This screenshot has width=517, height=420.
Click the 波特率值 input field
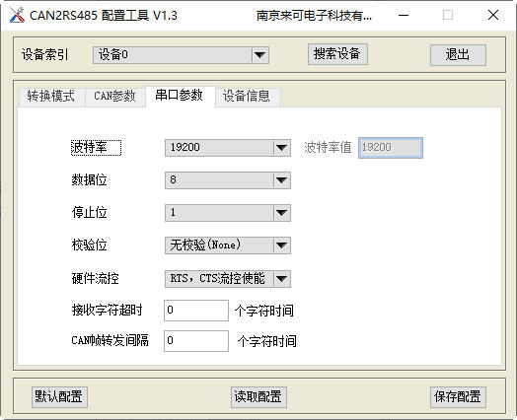tap(391, 148)
